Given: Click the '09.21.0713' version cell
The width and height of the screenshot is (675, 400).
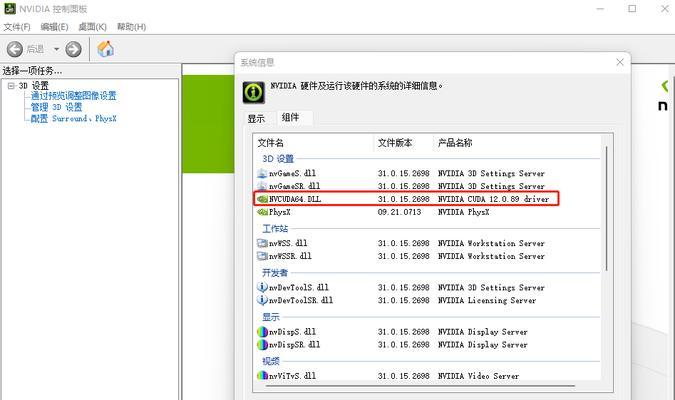Looking at the screenshot, I should (x=399, y=212).
